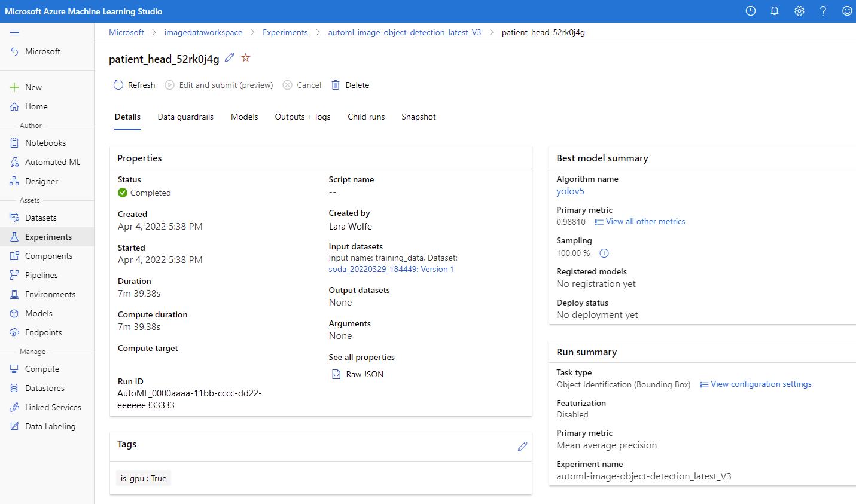Click the back arrow icon beside Microsoft

[x=14, y=51]
